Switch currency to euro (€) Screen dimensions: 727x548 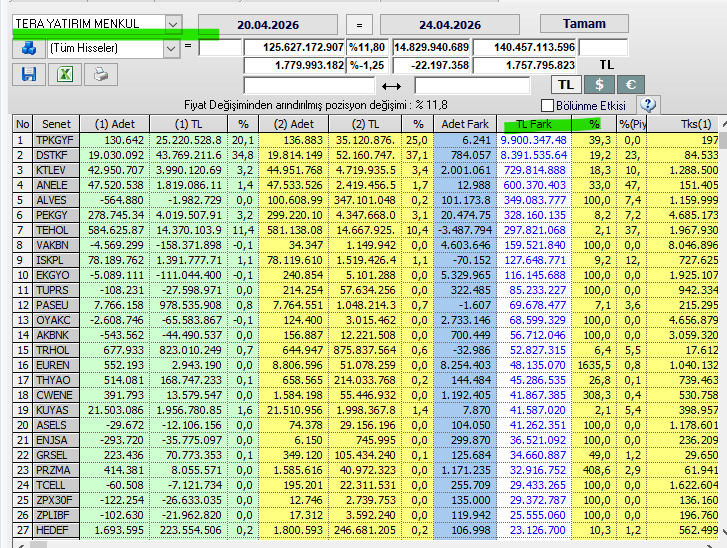click(x=631, y=85)
